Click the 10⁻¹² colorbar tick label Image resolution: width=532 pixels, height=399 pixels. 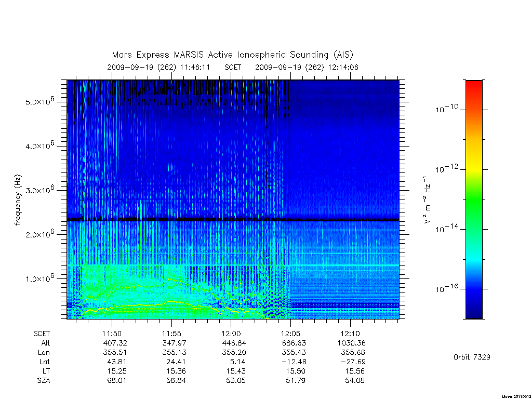(x=447, y=168)
